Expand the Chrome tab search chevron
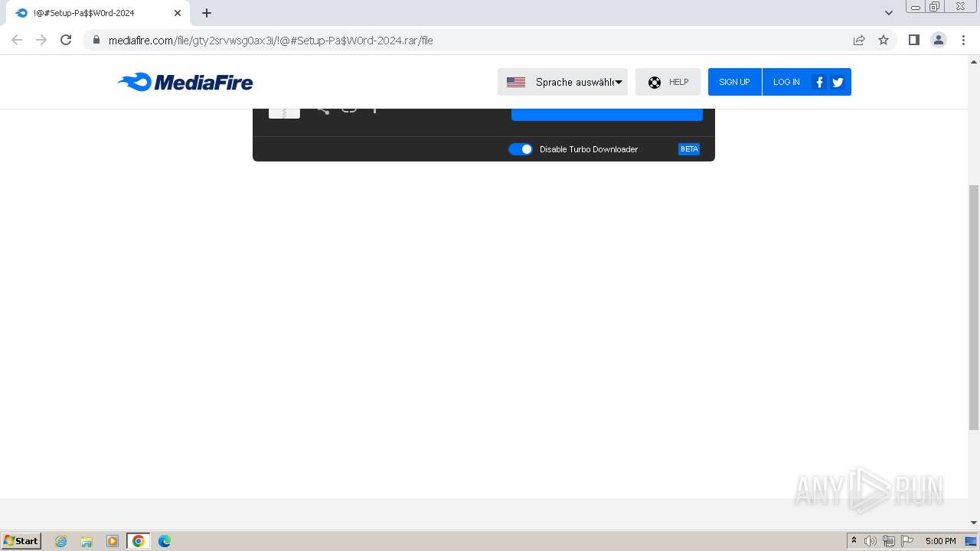Viewport: 980px width, 551px height. click(889, 13)
